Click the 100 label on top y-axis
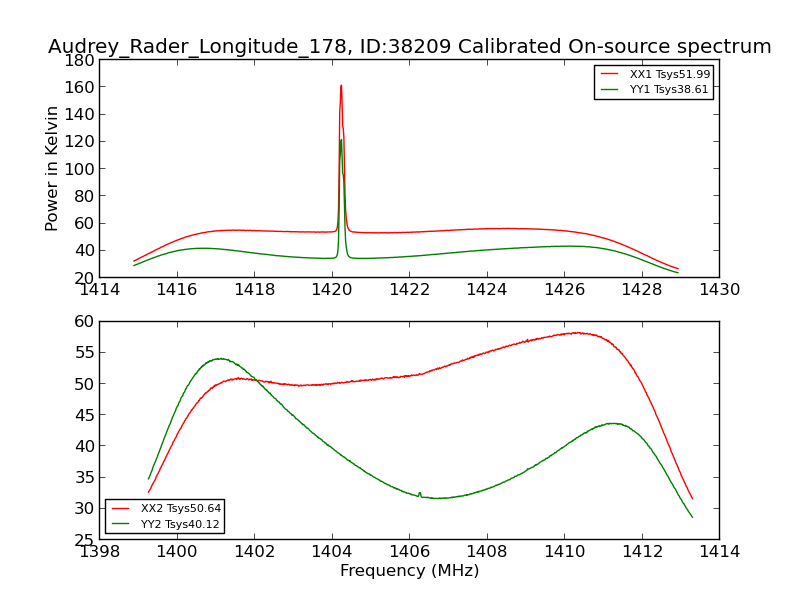 79,169
